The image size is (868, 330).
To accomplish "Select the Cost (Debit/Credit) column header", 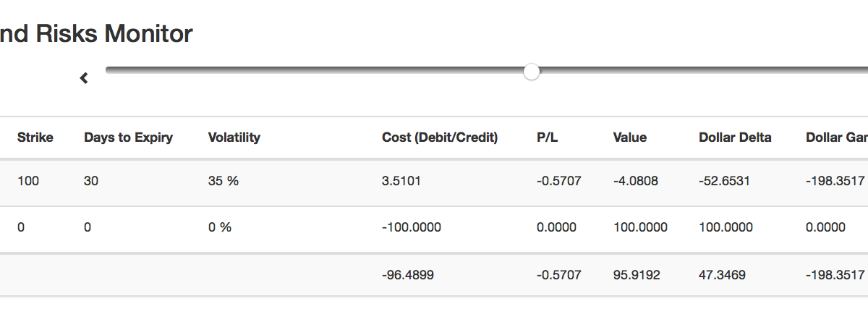I will tap(440, 137).
